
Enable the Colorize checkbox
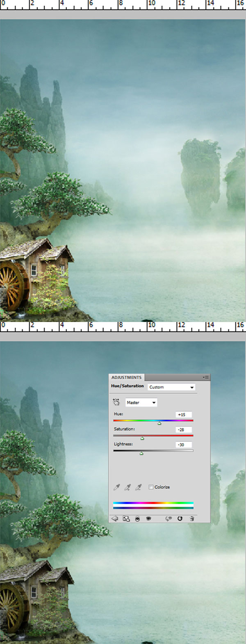click(x=151, y=487)
